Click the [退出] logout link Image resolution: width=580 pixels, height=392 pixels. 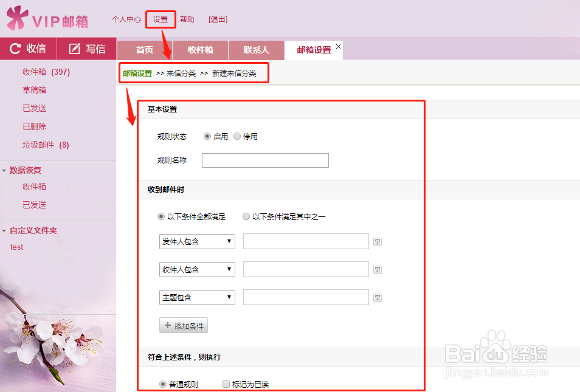point(218,19)
